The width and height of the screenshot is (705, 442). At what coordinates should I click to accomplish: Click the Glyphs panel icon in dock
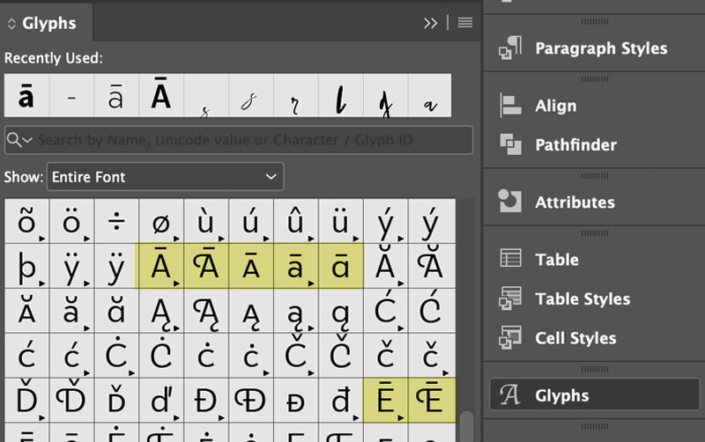click(x=511, y=395)
